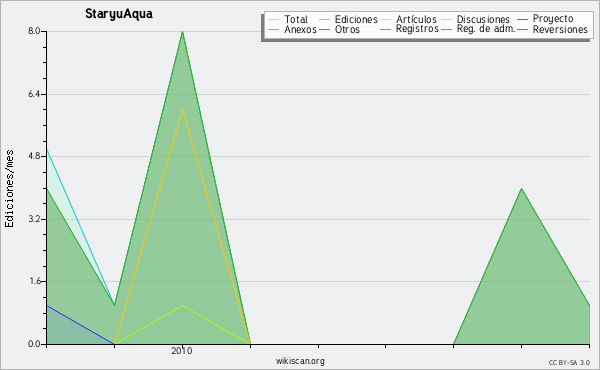Click the StaryuAqua chart title

point(119,14)
